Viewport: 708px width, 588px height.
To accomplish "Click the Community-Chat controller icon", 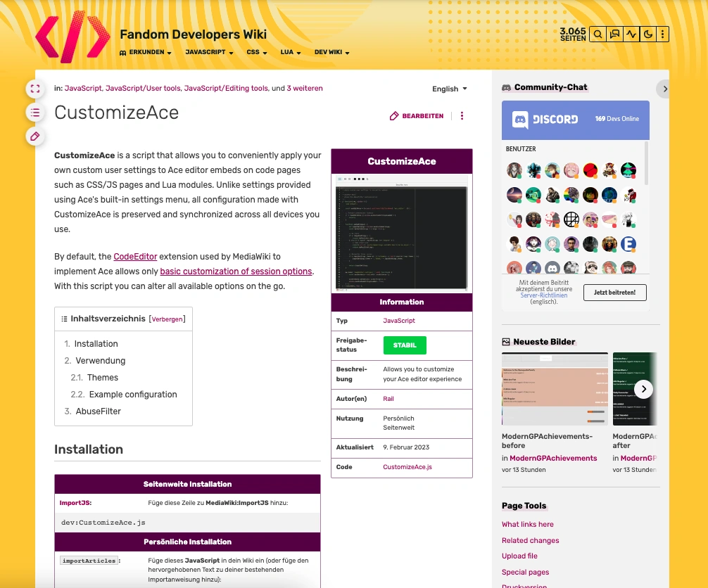I will 506,87.
